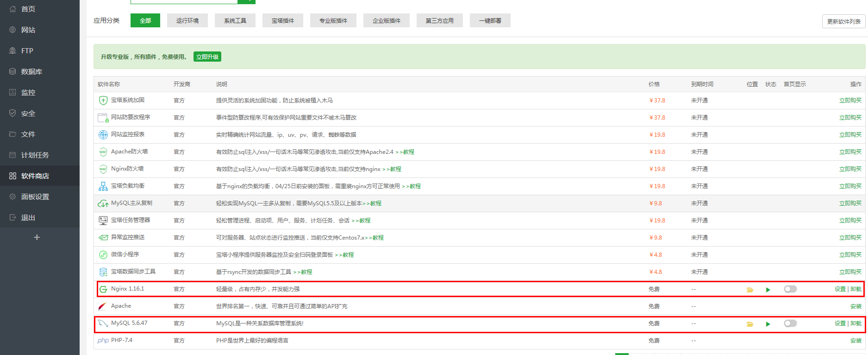Click the MySQL 5.6.47 dolphin icon
Viewport: 868px width, 355px height.
[103, 323]
